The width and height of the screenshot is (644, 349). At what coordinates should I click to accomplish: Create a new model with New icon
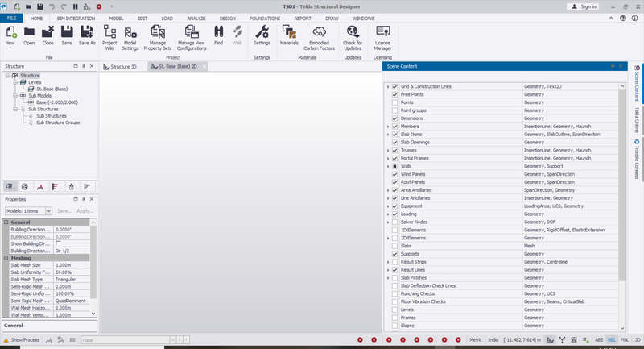(10, 35)
